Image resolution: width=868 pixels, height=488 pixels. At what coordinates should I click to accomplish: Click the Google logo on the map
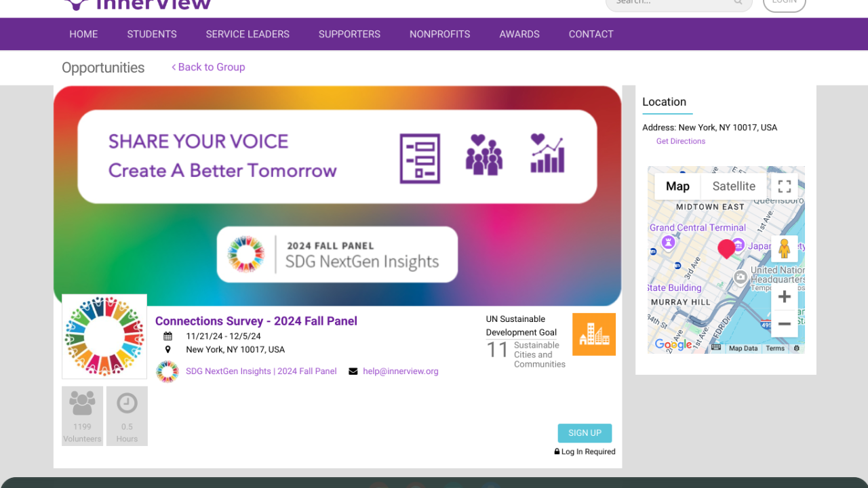click(673, 345)
